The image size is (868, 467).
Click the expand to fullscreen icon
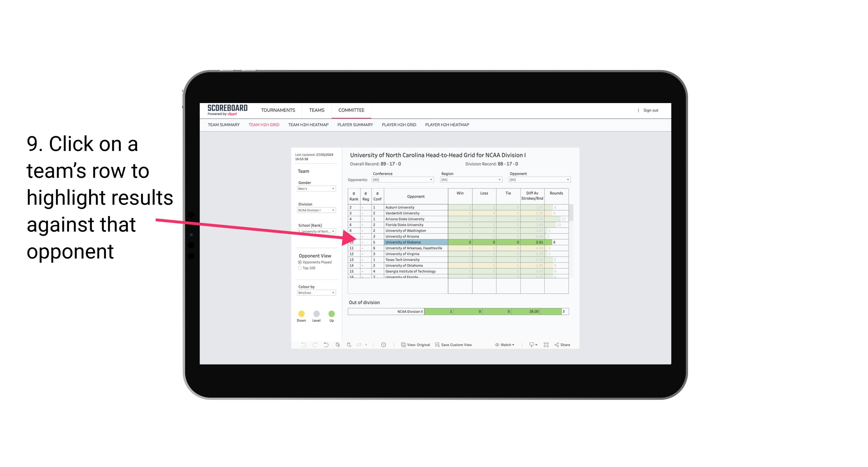[x=546, y=345]
